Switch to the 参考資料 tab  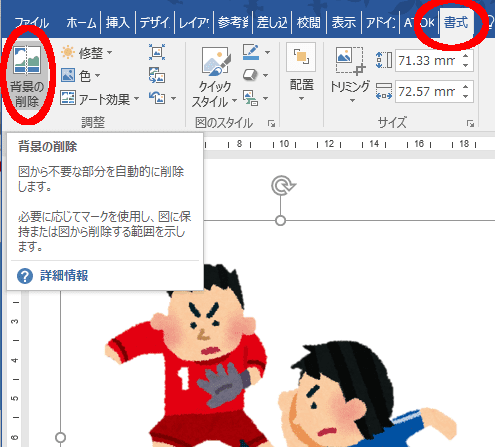point(233,23)
